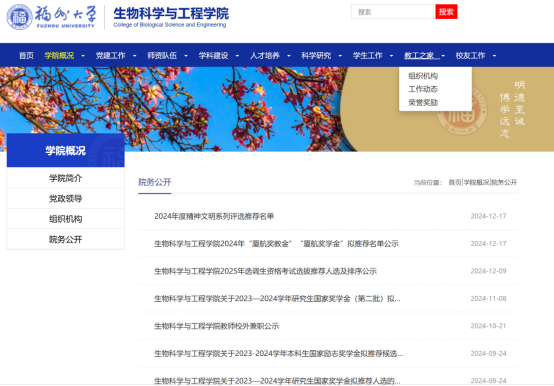The width and height of the screenshot is (554, 386).
Task: Focus the search input field
Action: [x=392, y=12]
